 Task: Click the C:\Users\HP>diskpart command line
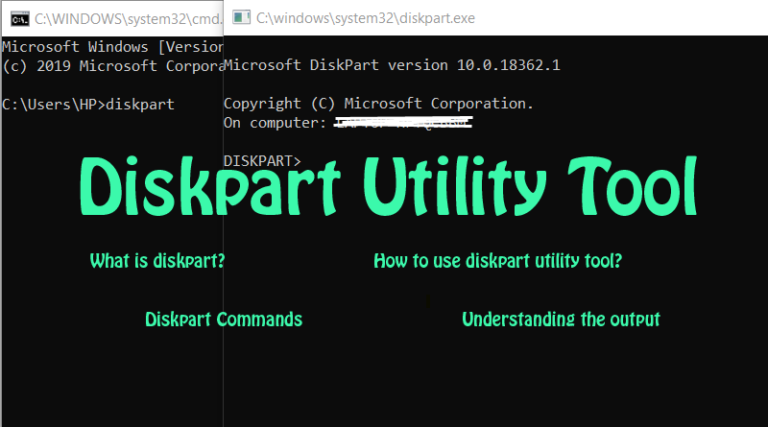88,104
